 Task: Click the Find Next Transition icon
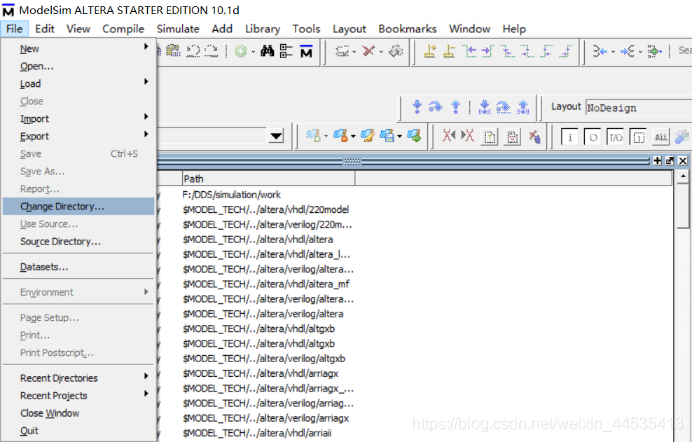(x=488, y=51)
